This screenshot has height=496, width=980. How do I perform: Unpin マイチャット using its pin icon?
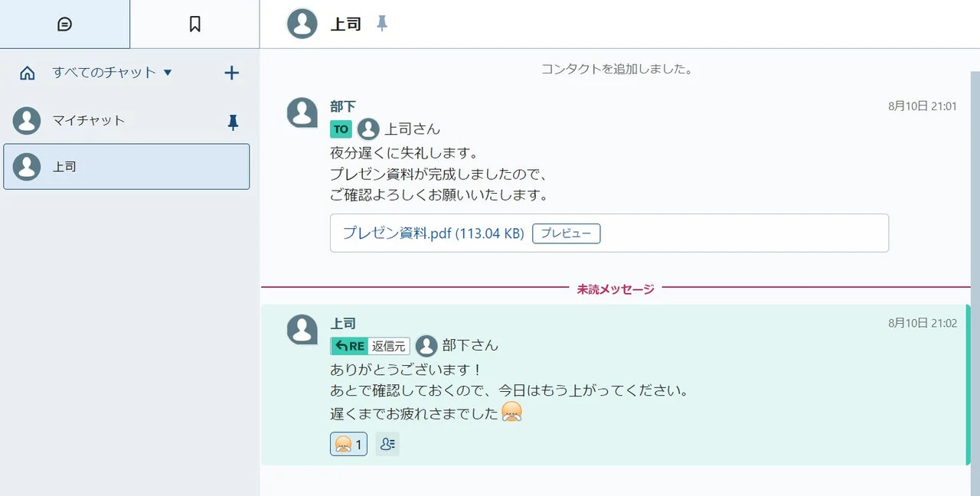click(x=234, y=122)
